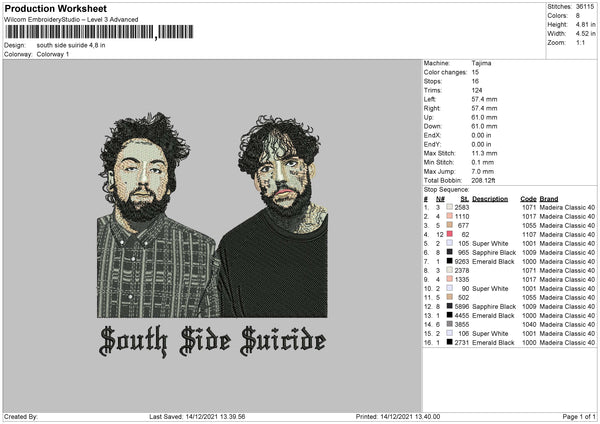Click the Emerald Black swatch in stop row 13
This screenshot has width=600, height=424.
tap(450, 315)
